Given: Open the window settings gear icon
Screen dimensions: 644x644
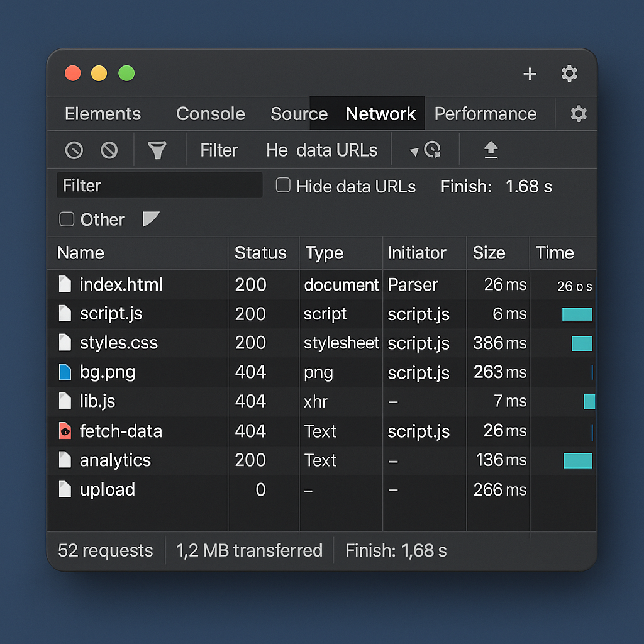Looking at the screenshot, I should click(x=569, y=74).
